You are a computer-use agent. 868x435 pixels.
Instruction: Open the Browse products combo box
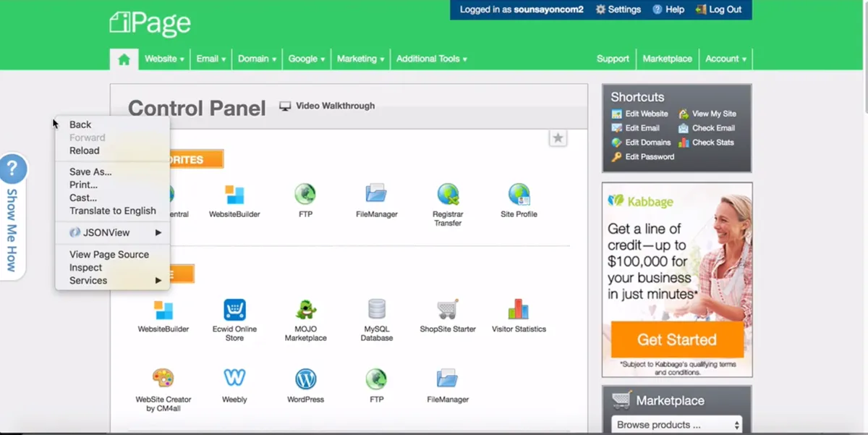[676, 425]
